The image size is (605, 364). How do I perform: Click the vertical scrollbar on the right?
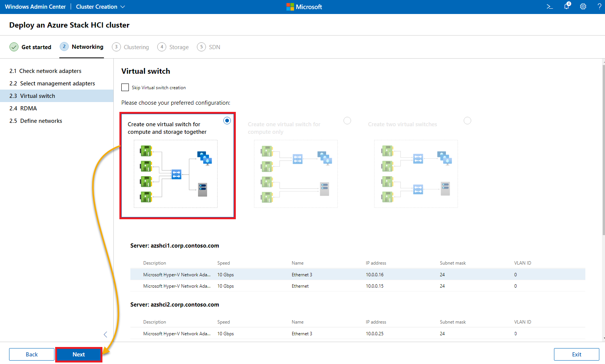(x=603, y=149)
